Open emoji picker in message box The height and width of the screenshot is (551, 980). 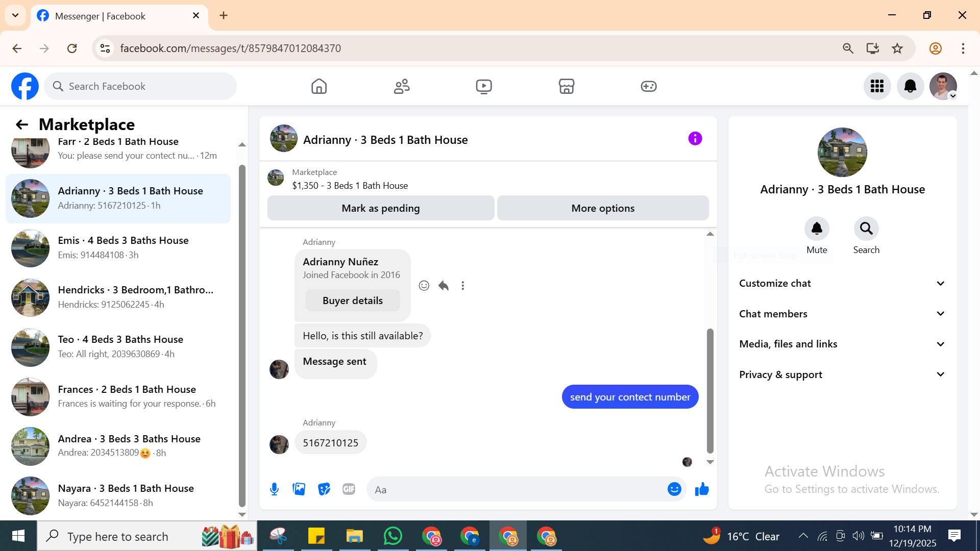pyautogui.click(x=674, y=489)
